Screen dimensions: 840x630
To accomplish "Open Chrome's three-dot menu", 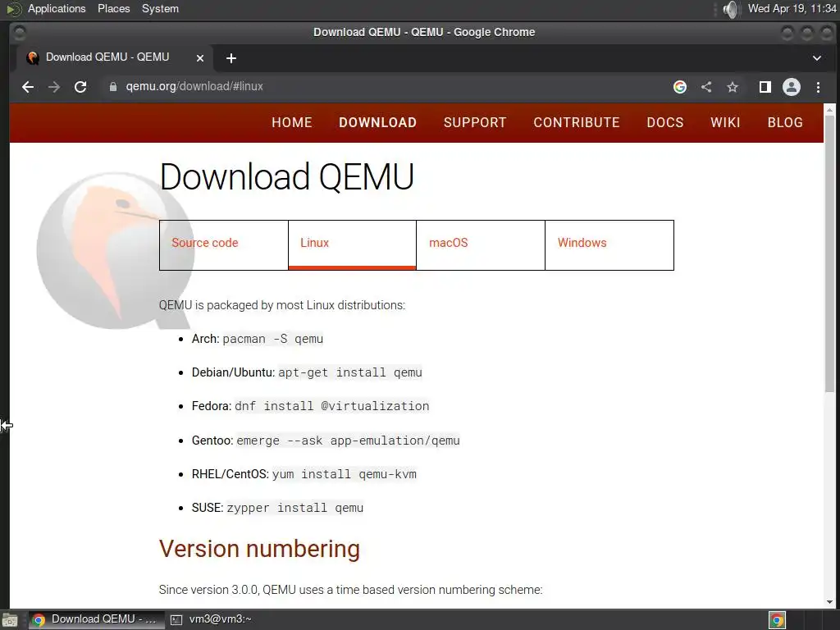I will [x=818, y=87].
